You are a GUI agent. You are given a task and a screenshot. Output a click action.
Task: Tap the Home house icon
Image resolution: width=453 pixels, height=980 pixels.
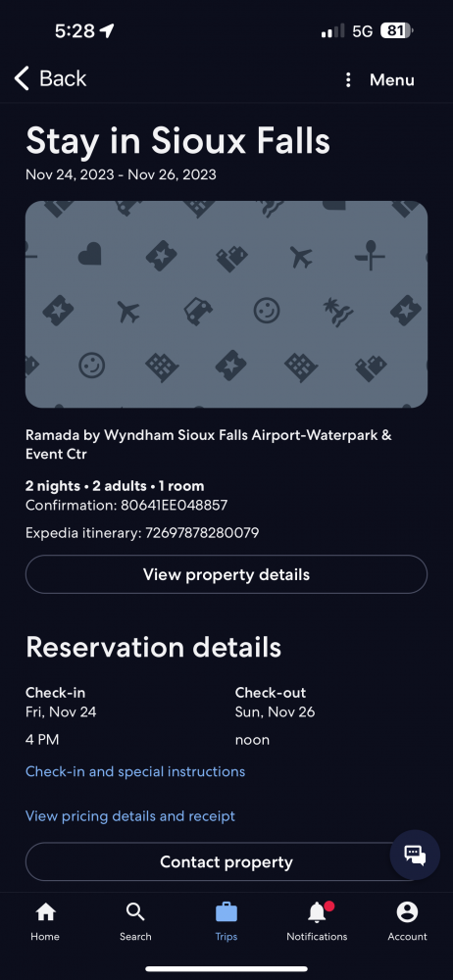pyautogui.click(x=45, y=912)
